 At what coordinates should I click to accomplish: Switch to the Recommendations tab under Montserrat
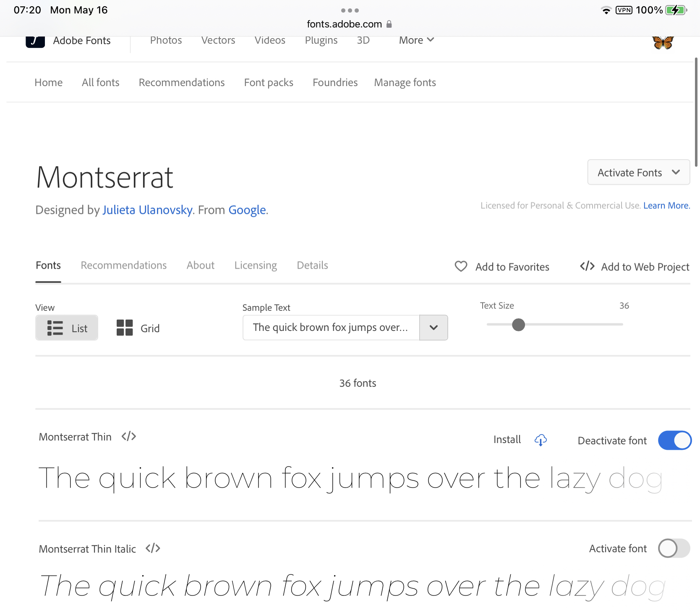(124, 265)
